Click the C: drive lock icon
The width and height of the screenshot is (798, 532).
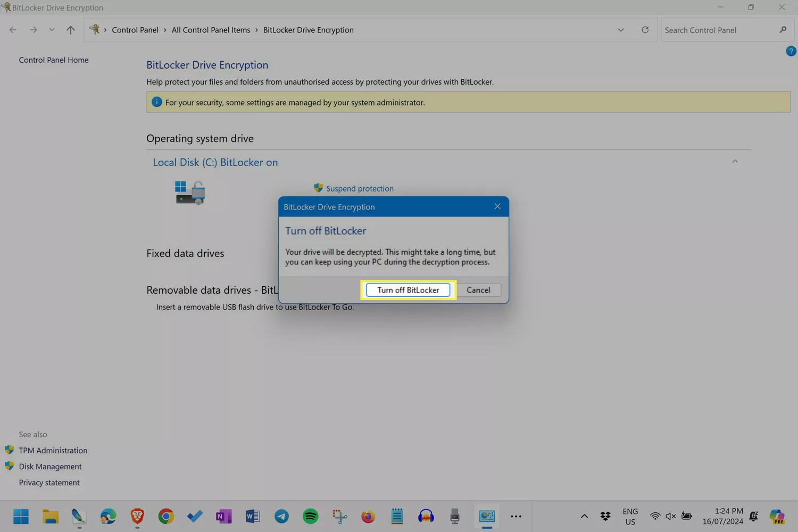pyautogui.click(x=190, y=193)
